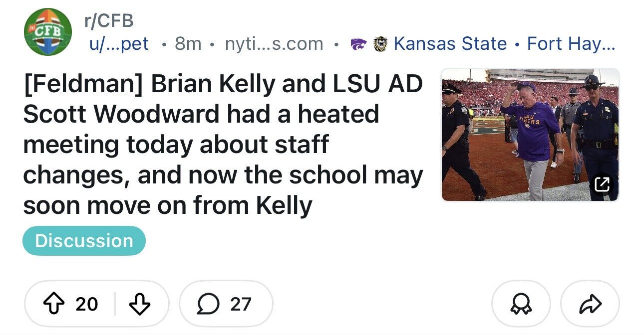Share the post using arrow icon

tap(590, 304)
